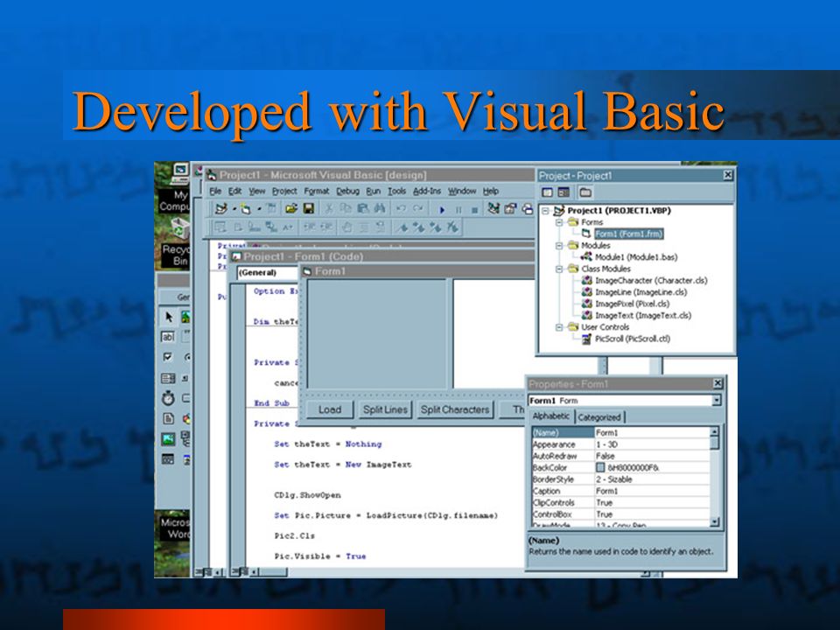Select the PictureBox control in the toolbox
Image resolution: width=840 pixels, height=630 pixels.
tap(185, 317)
